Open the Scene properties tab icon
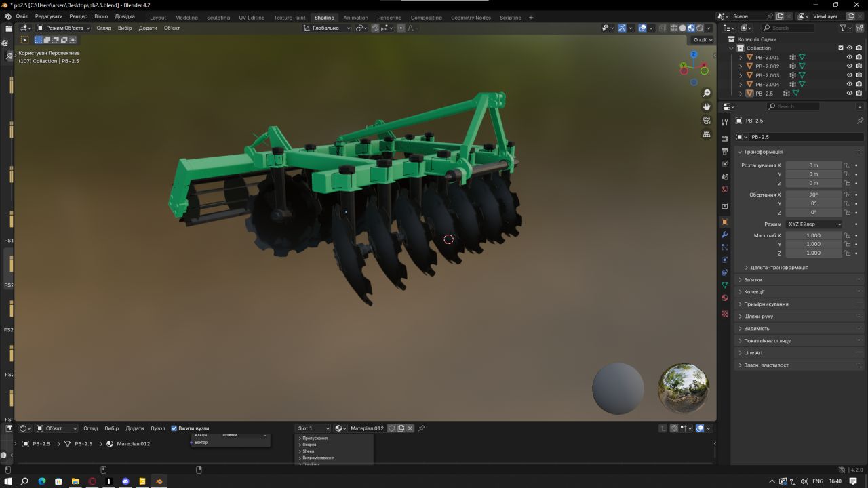Image resolution: width=868 pixels, height=488 pixels. click(724, 177)
